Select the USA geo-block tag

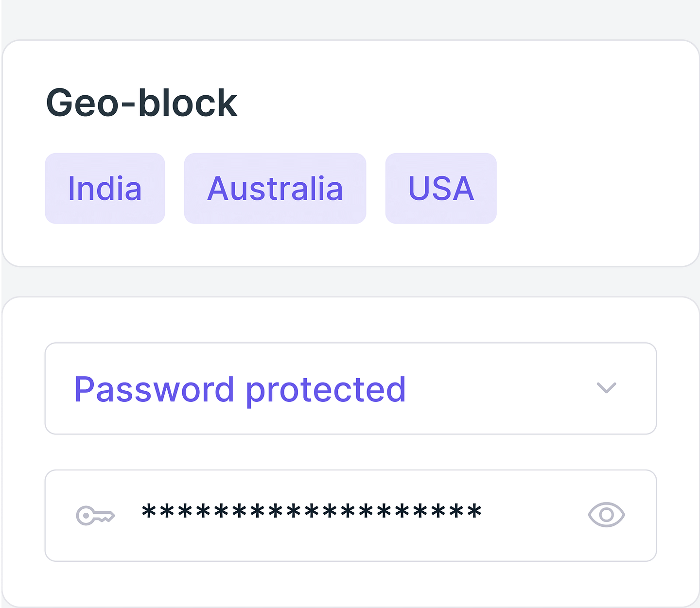tap(441, 189)
